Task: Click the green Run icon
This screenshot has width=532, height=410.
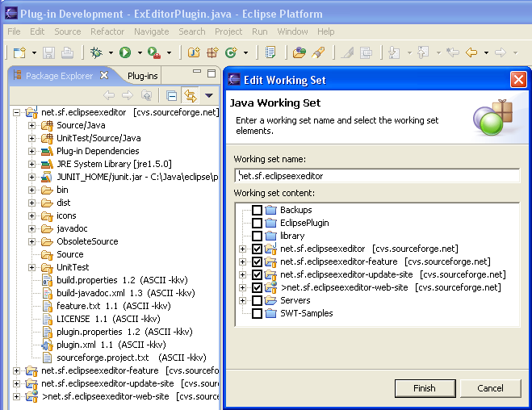Action: (125, 52)
